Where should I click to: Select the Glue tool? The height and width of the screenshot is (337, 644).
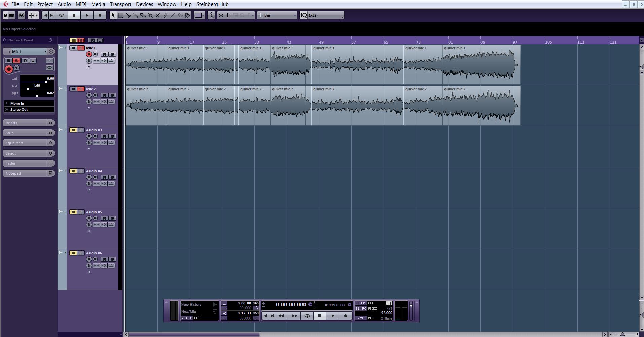point(136,15)
